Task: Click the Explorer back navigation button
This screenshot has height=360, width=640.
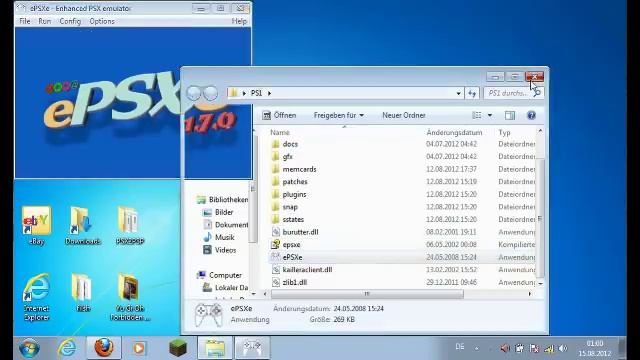Action: [193, 93]
